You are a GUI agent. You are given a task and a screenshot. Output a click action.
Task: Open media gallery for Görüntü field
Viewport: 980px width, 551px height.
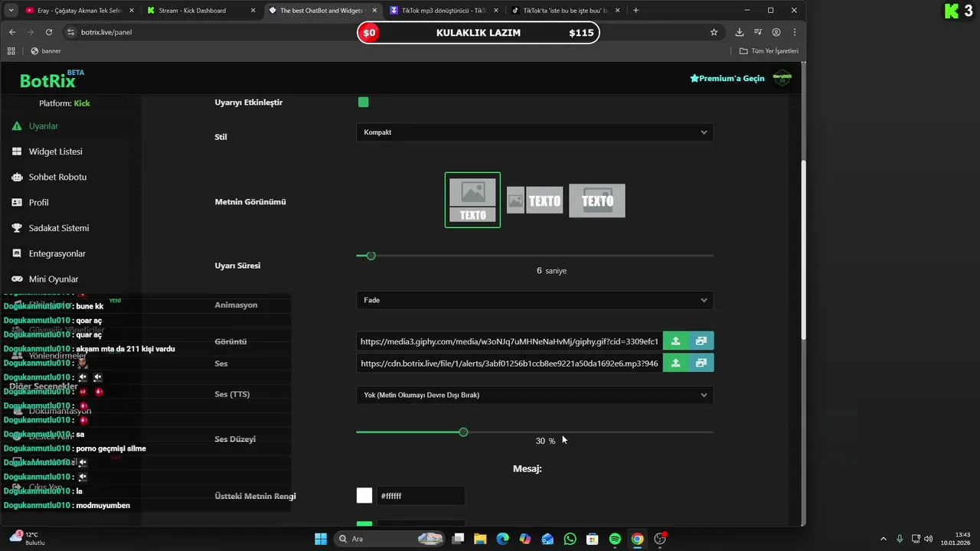701,341
